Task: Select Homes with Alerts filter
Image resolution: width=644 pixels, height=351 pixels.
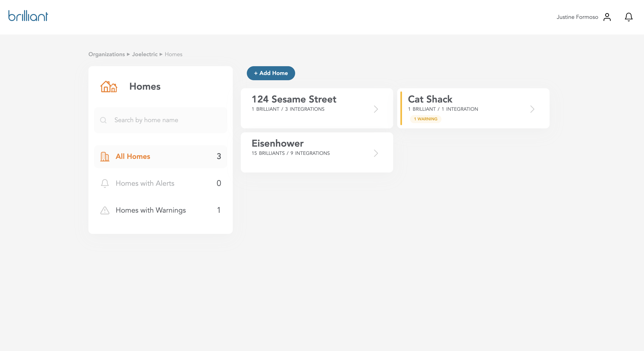Action: pos(145,183)
